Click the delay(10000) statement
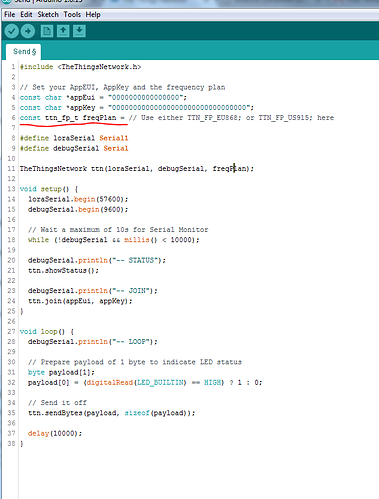Viewport: 379px width, 499px height. pos(55,433)
